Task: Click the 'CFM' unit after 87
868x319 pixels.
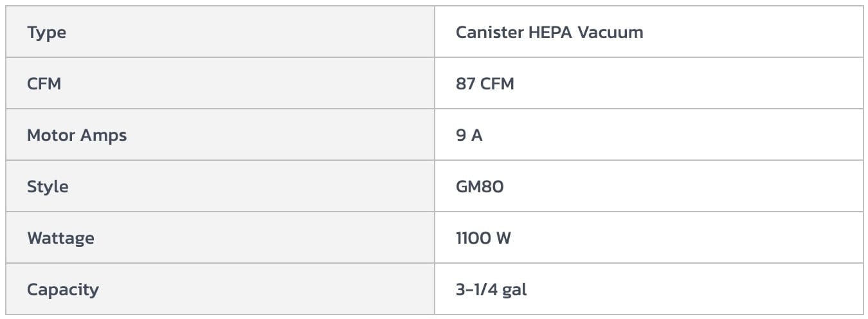Action: (x=497, y=84)
